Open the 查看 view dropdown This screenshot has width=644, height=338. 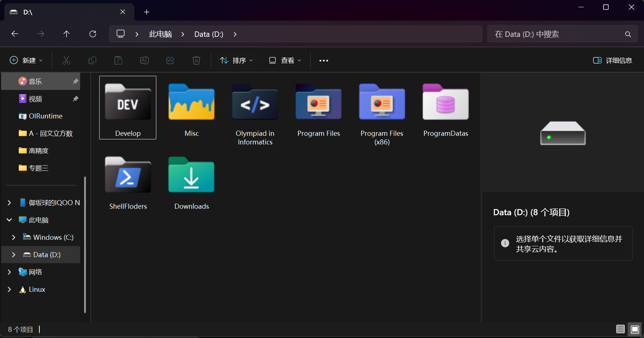pos(285,60)
